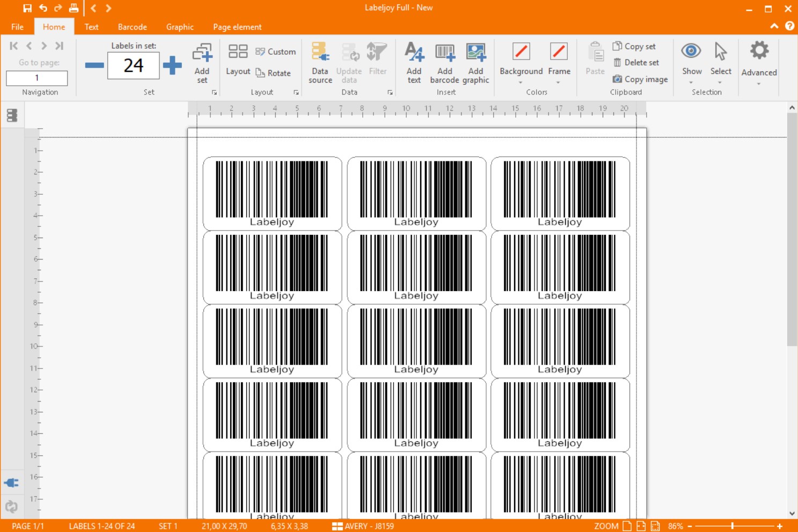Switch to the Graphic tab
The width and height of the screenshot is (798, 532).
(x=180, y=27)
